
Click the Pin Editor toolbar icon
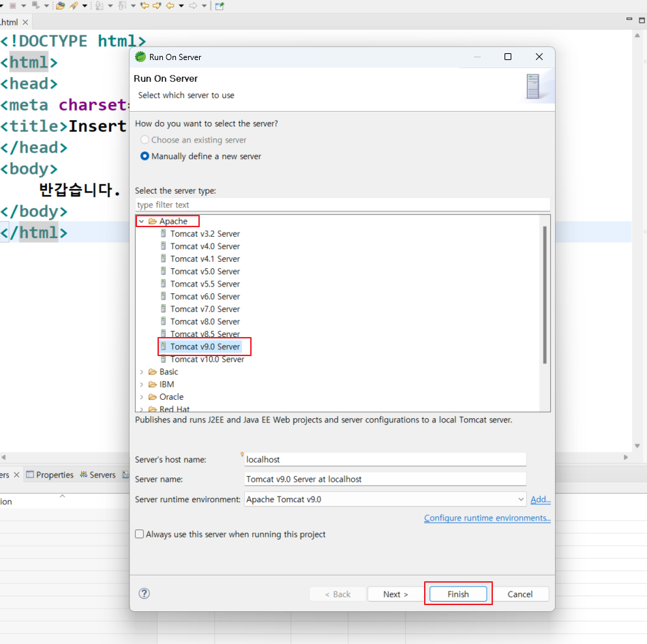(x=220, y=5)
